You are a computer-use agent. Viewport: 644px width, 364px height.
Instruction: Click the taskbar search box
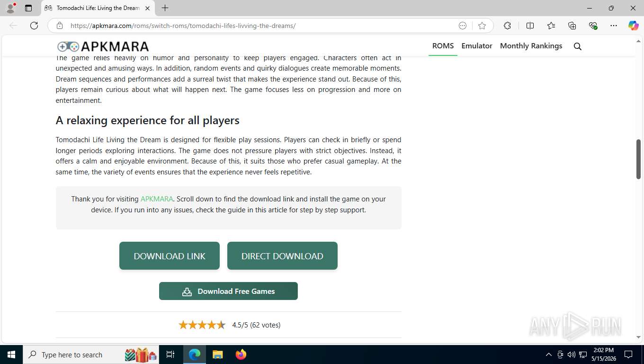(x=91, y=355)
